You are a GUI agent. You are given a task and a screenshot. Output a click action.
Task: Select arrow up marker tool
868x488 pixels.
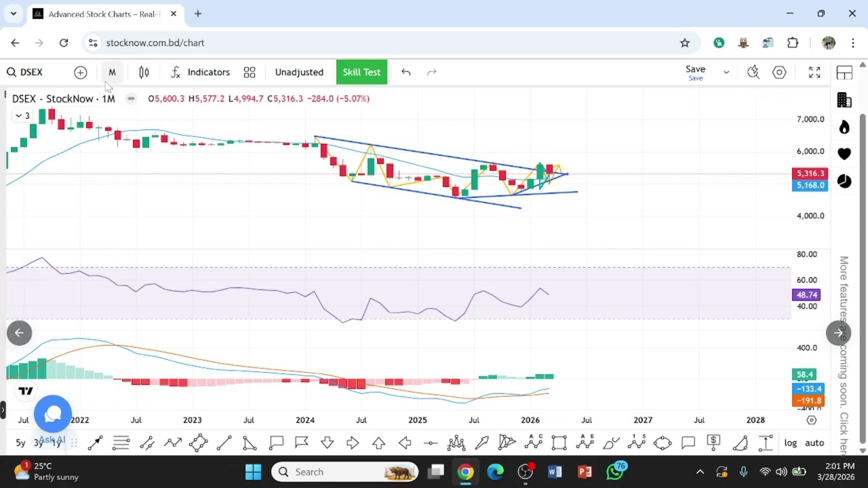(x=378, y=443)
